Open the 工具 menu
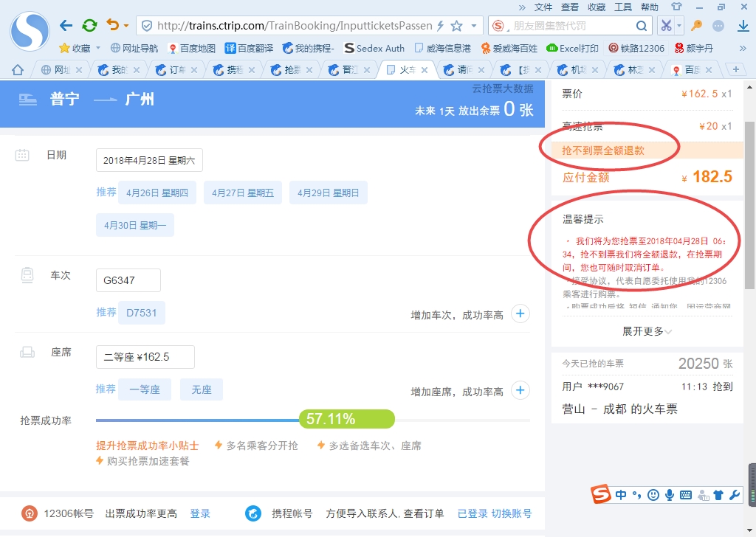 pyautogui.click(x=623, y=7)
